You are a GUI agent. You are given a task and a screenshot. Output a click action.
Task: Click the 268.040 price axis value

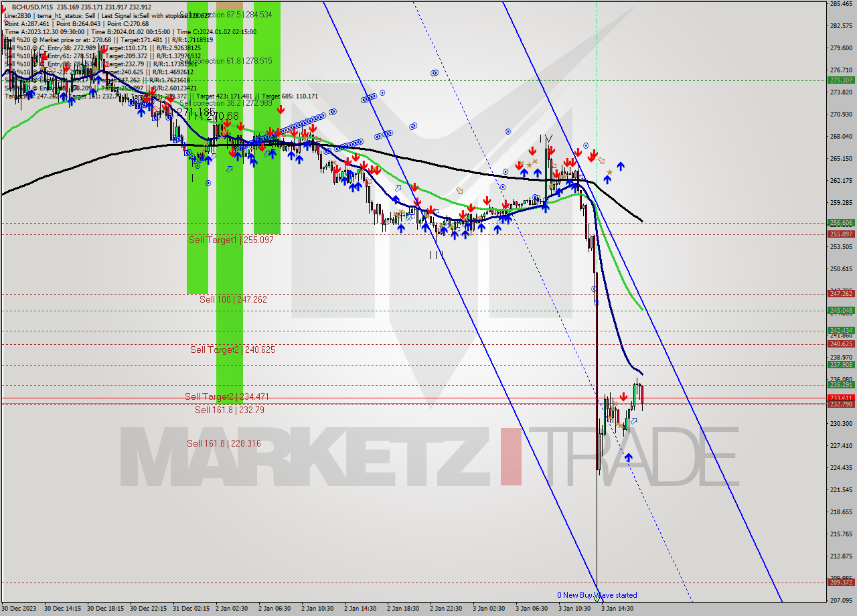(x=841, y=137)
